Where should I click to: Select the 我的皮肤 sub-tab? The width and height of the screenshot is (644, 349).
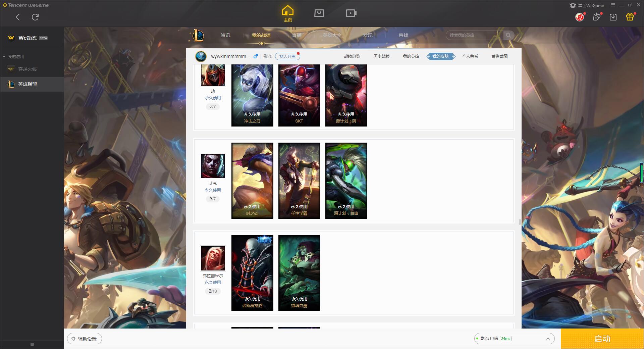pyautogui.click(x=440, y=56)
